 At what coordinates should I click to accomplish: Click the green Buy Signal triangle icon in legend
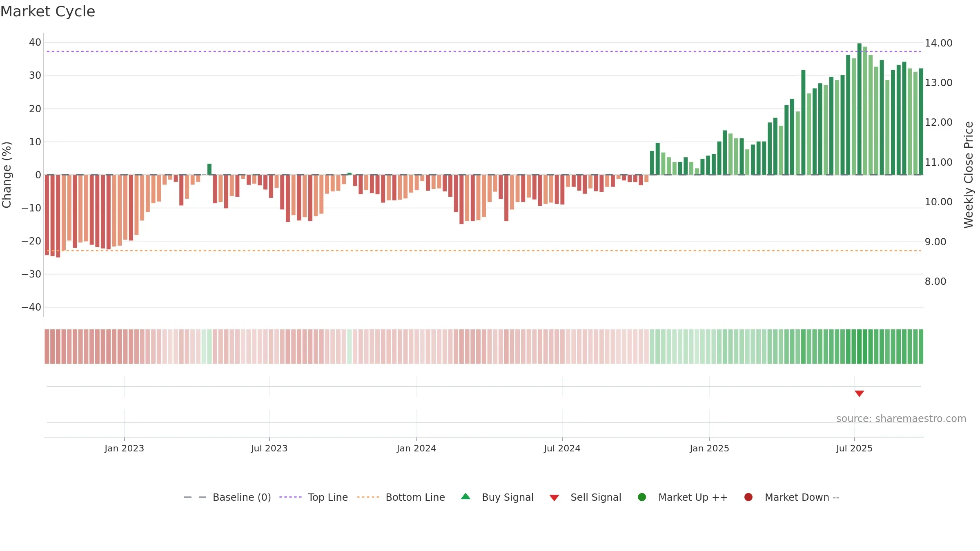(x=465, y=496)
